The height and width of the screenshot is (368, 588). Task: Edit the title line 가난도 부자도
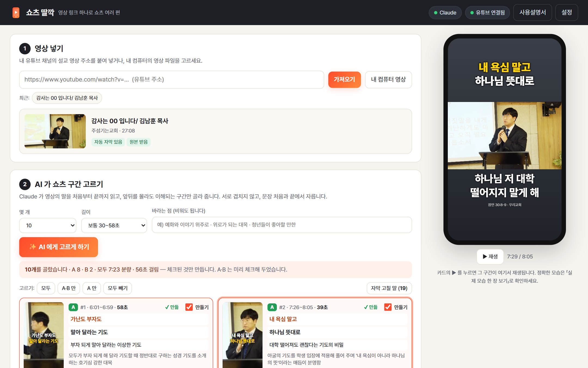[138, 319]
